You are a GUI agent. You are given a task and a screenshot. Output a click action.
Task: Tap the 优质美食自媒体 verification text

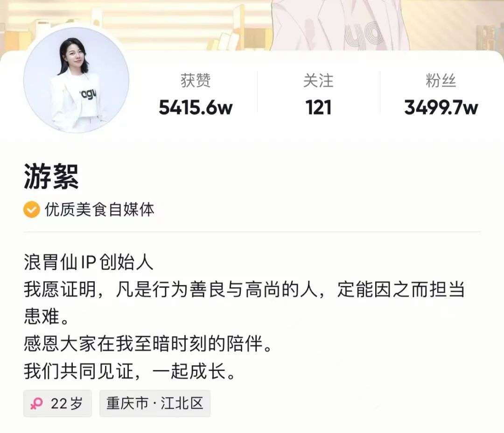100,209
